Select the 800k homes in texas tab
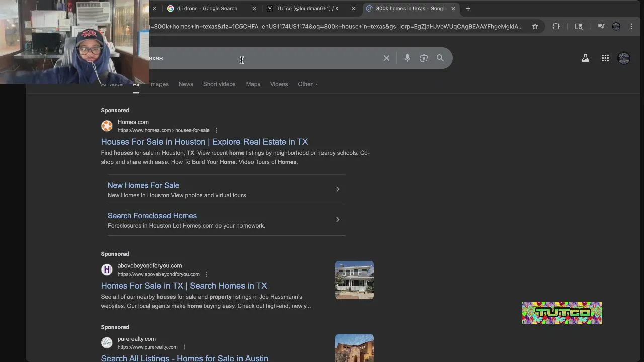The height and width of the screenshot is (362, 644). coord(410,8)
